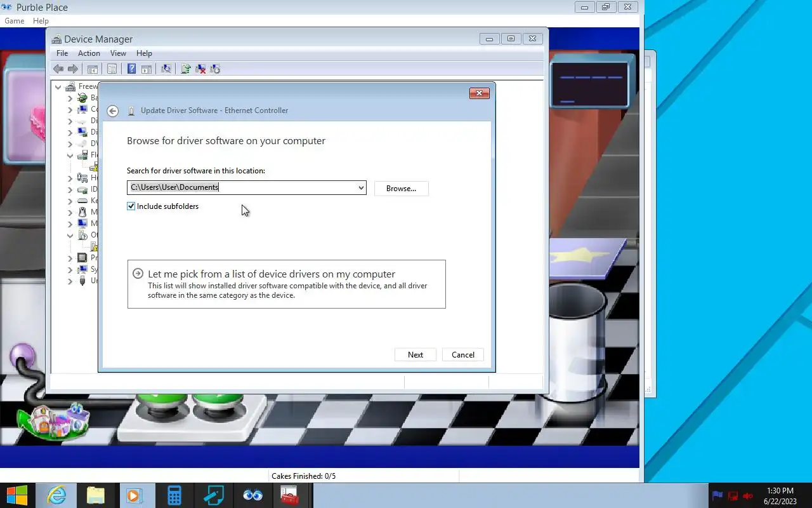Expand the 'Ke' keyboards category in the tree

click(x=70, y=201)
